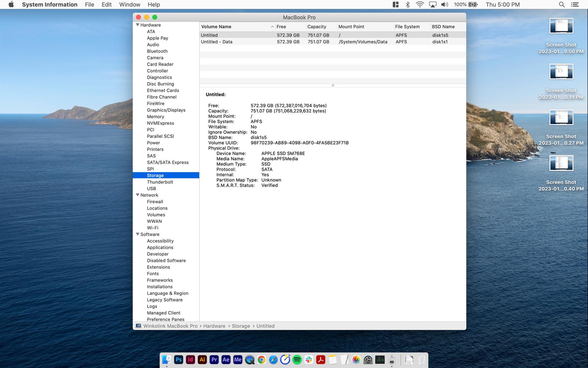Open the Screen Shot 2023-01...9.50 PM thumbnail
The width and height of the screenshot is (588, 368).
pos(561,26)
